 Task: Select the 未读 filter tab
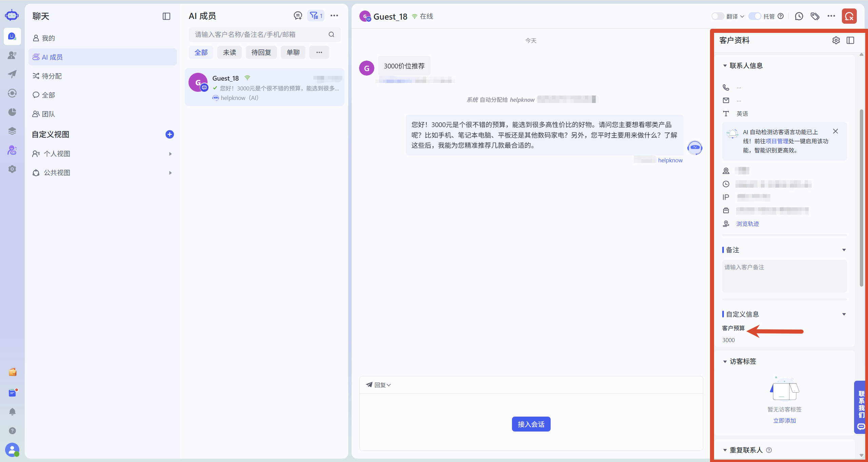click(x=230, y=52)
